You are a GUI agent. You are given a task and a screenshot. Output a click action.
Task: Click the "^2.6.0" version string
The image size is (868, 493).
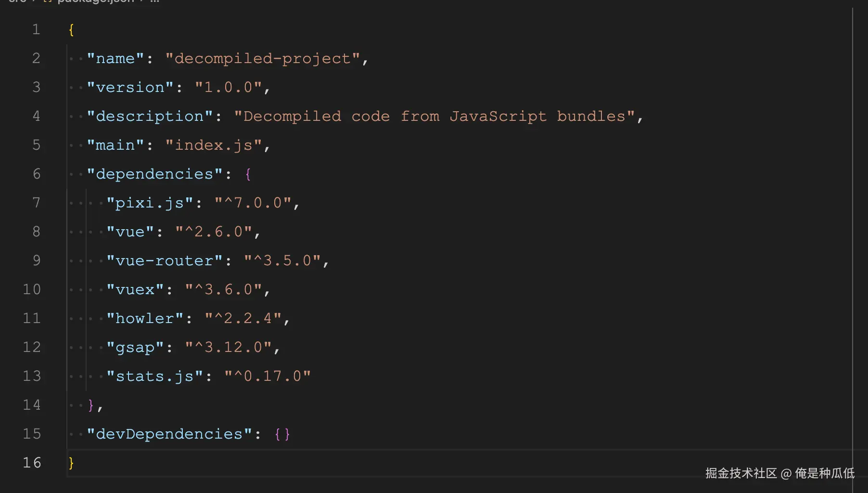tap(214, 232)
